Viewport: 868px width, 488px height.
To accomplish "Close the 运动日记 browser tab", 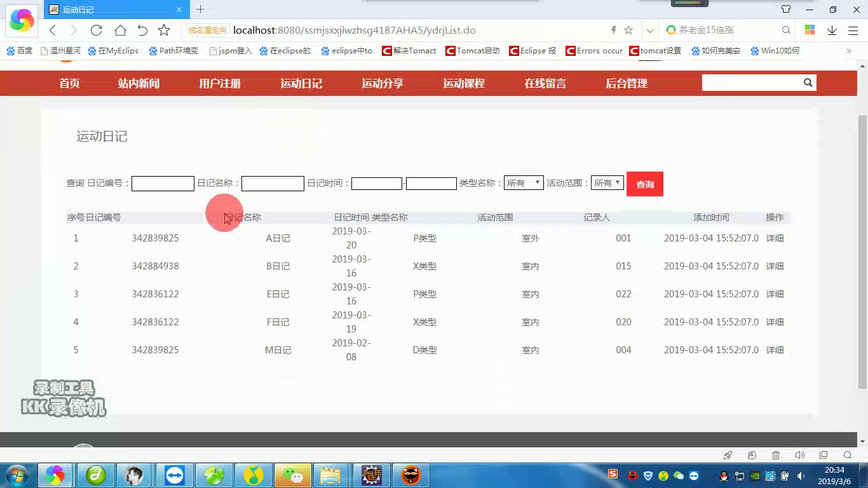I will click(x=179, y=10).
